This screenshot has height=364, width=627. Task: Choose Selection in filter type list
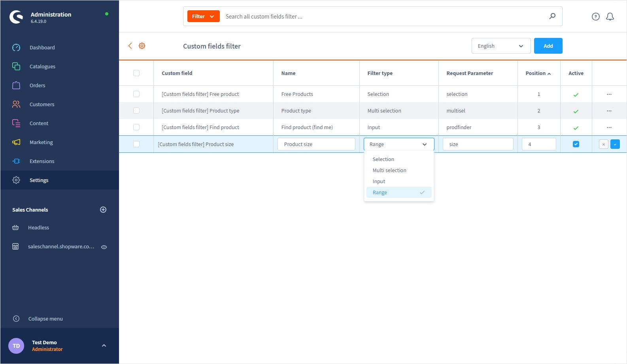(x=399, y=159)
